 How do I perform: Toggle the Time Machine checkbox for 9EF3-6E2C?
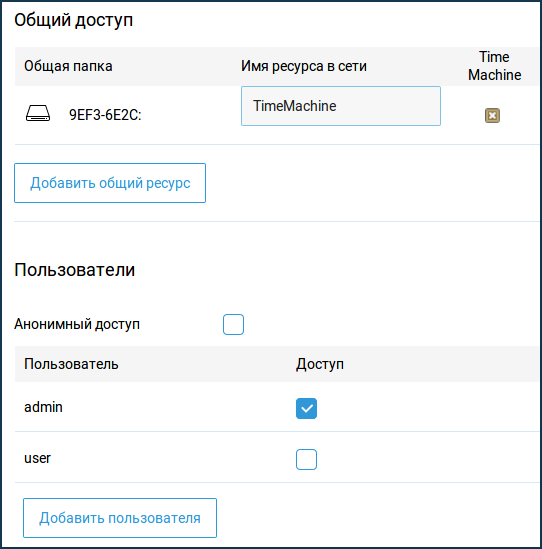492,116
